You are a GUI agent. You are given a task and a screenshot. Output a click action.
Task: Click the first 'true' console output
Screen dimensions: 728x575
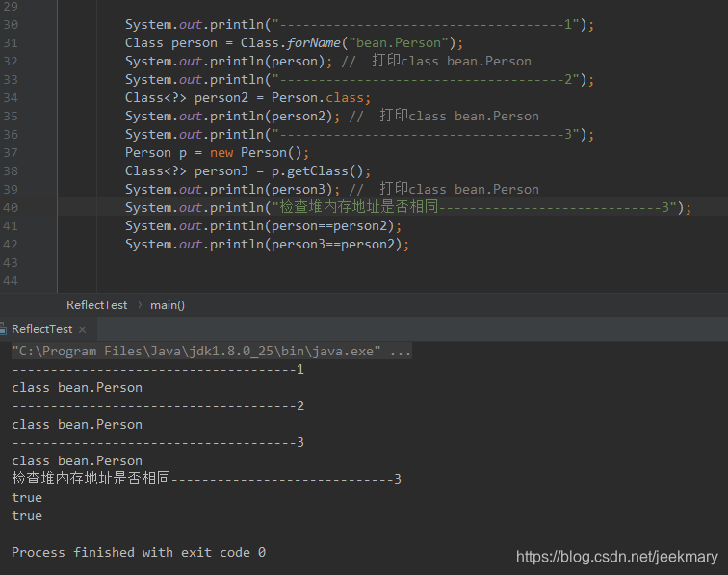[x=27, y=498]
